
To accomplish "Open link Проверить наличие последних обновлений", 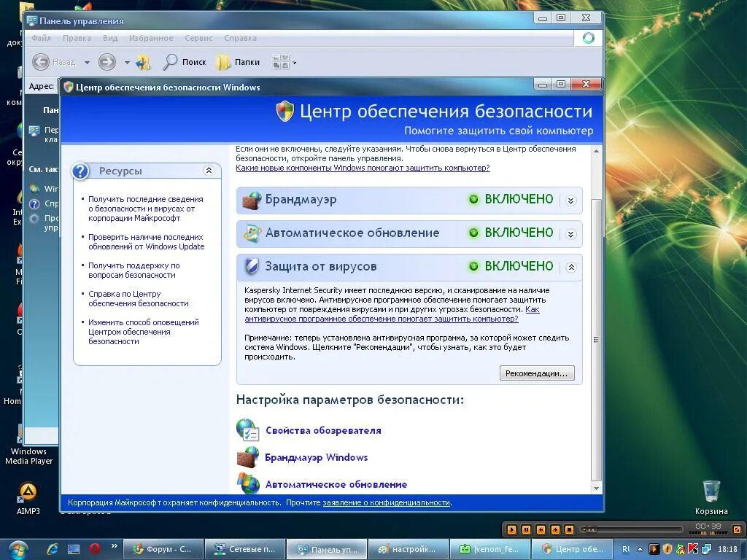I will point(146,242).
